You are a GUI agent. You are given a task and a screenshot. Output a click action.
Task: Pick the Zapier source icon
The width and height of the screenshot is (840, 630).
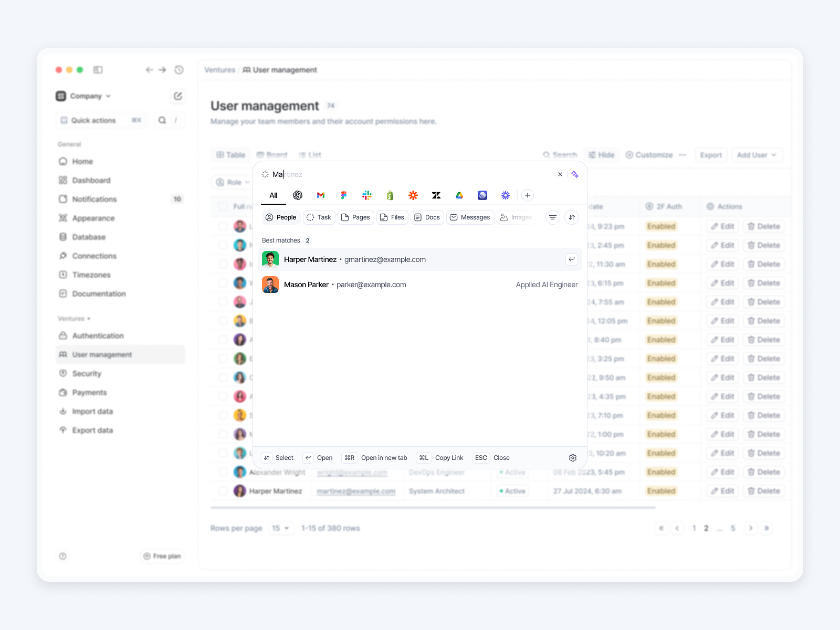click(x=413, y=195)
